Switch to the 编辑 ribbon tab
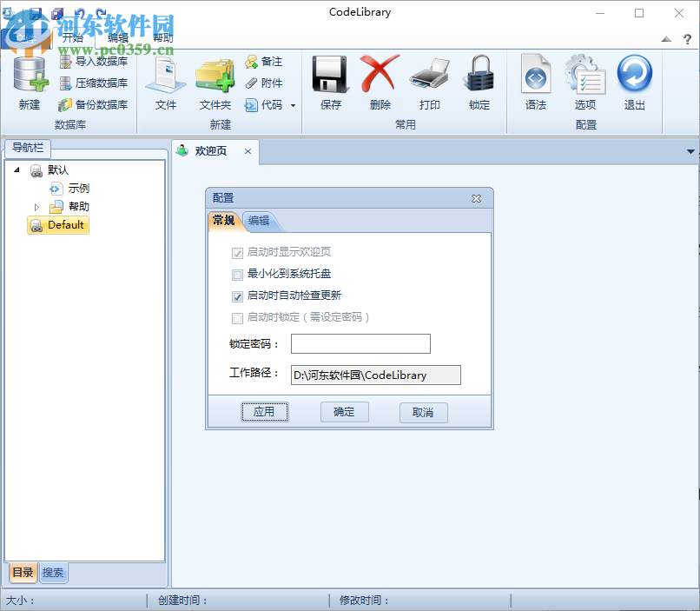This screenshot has width=700, height=611. (x=119, y=37)
